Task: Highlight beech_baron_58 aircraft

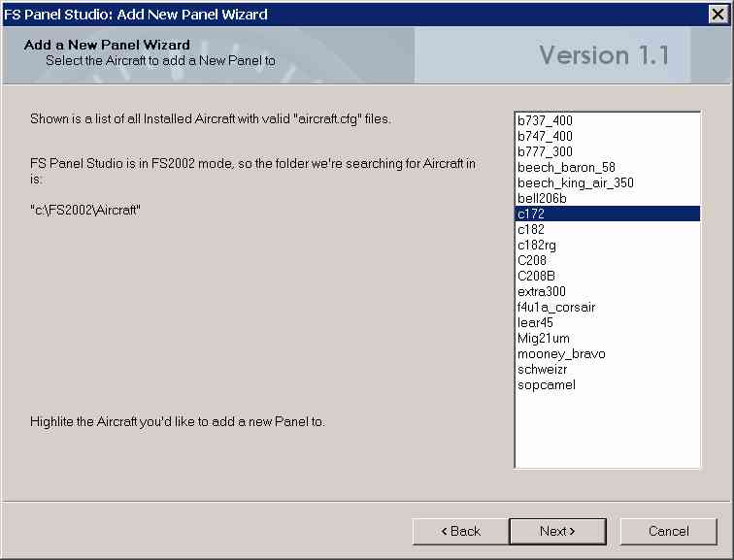Action: coord(607,167)
